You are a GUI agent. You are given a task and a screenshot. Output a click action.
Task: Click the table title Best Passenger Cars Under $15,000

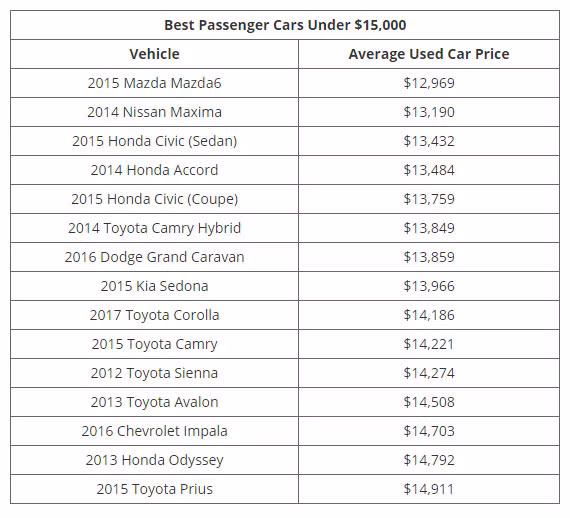(x=285, y=25)
